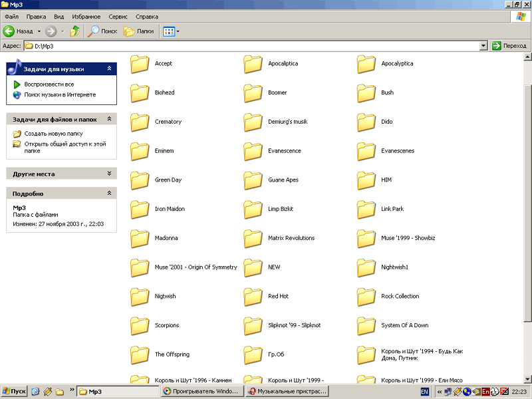This screenshot has width=532, height=399.
Task: Go up one folder level
Action: tap(75, 31)
